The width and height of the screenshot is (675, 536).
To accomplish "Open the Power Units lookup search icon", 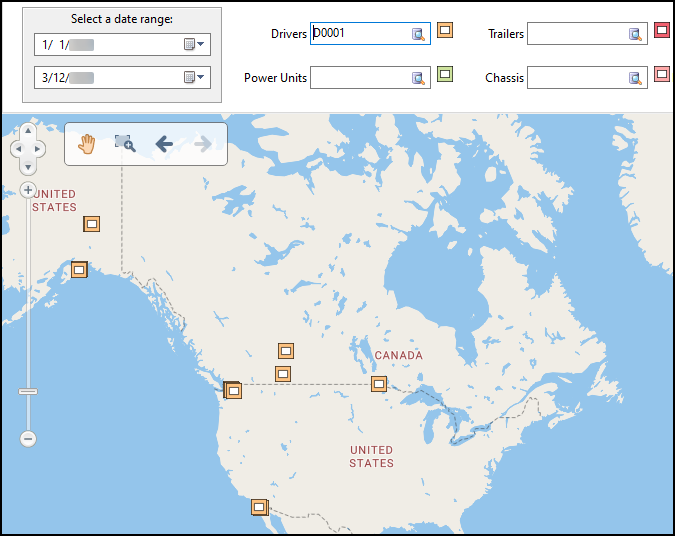I will 419,78.
